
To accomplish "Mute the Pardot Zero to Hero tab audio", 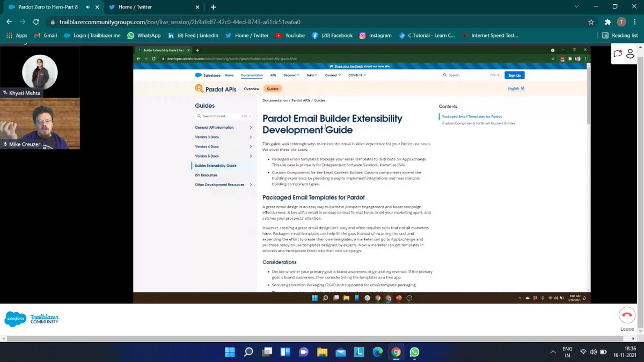I will (87, 7).
